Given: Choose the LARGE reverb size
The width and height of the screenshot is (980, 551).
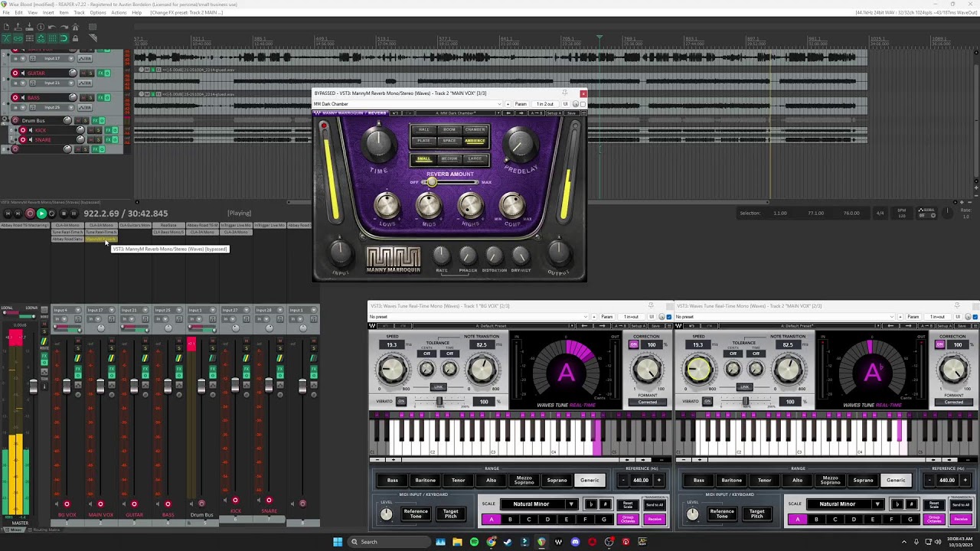Looking at the screenshot, I should coord(475,158).
